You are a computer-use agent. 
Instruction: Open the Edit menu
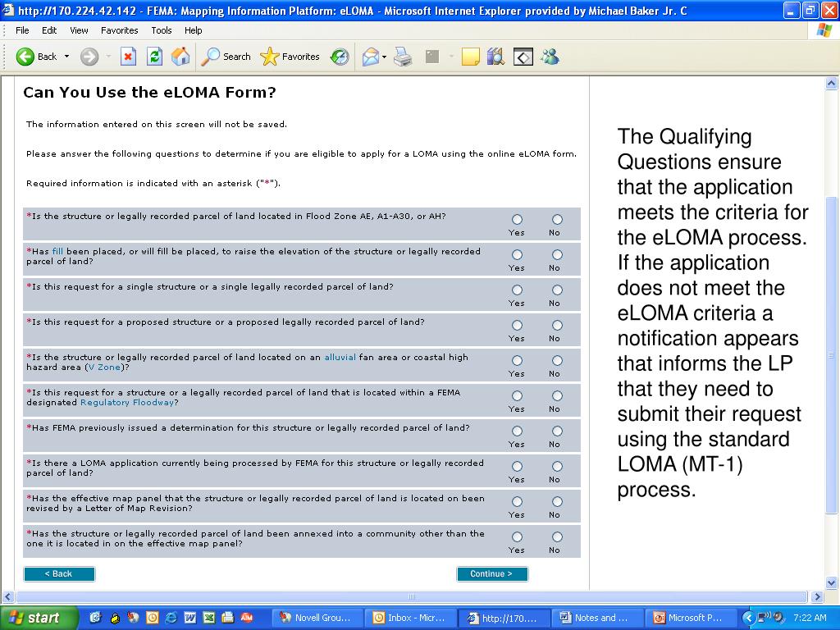pyautogui.click(x=49, y=30)
